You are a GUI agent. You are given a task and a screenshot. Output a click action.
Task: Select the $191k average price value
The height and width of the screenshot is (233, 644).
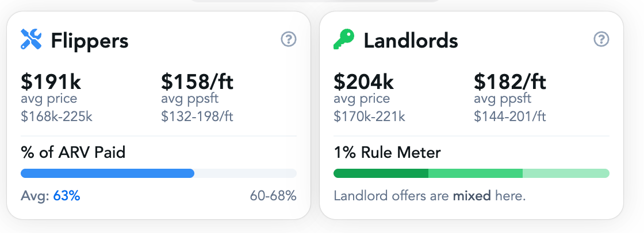[51, 81]
